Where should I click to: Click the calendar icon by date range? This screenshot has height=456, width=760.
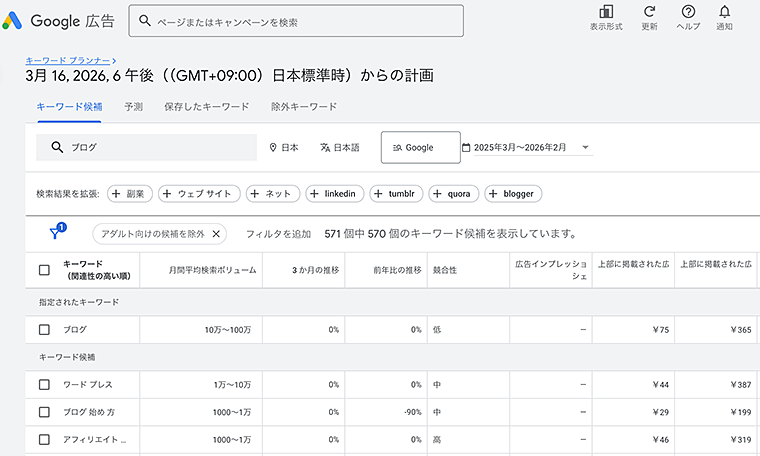tap(466, 147)
